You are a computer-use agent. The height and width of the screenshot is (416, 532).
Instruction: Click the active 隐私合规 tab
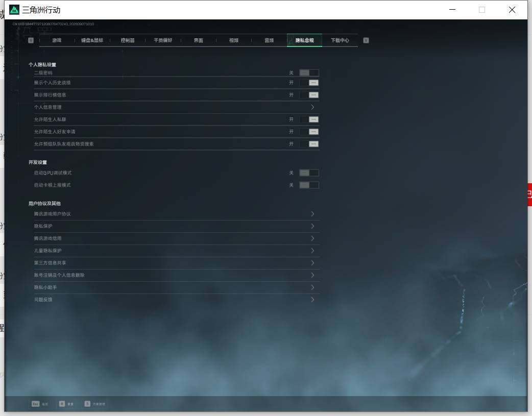pyautogui.click(x=305, y=40)
